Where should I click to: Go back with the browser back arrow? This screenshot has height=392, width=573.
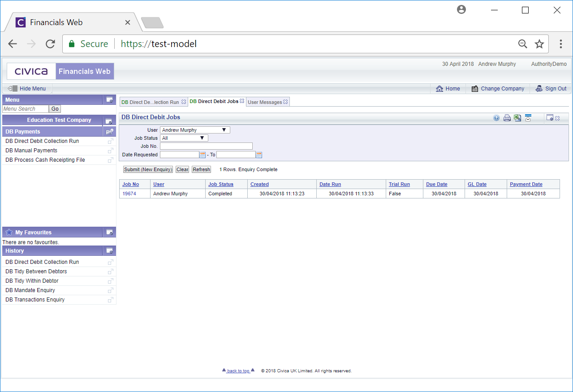[x=13, y=44]
